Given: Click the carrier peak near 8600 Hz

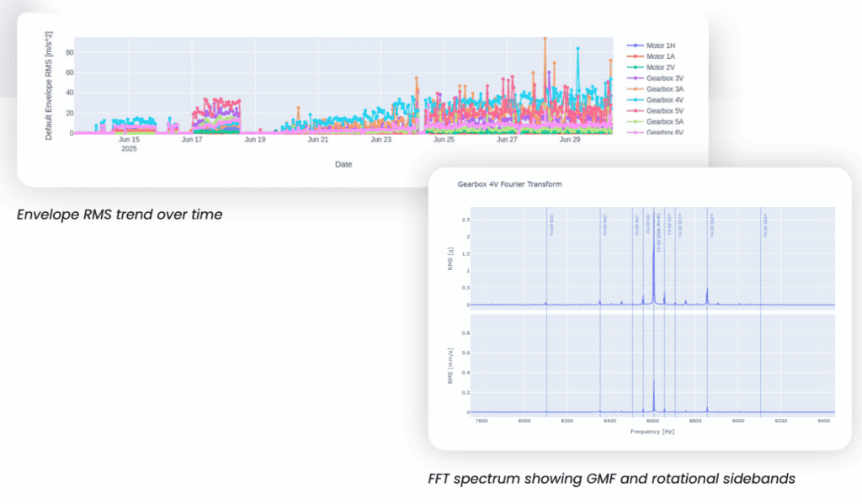Looking at the screenshot, I should pyautogui.click(x=654, y=252).
